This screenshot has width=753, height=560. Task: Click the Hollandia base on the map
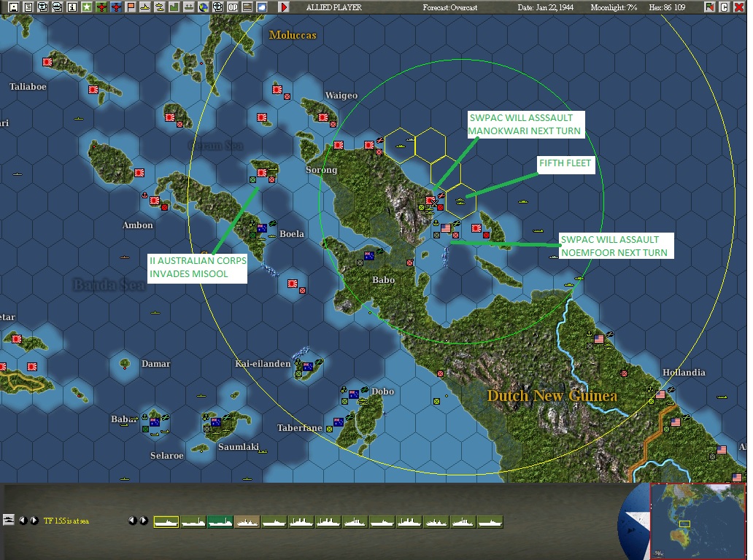tap(661, 394)
